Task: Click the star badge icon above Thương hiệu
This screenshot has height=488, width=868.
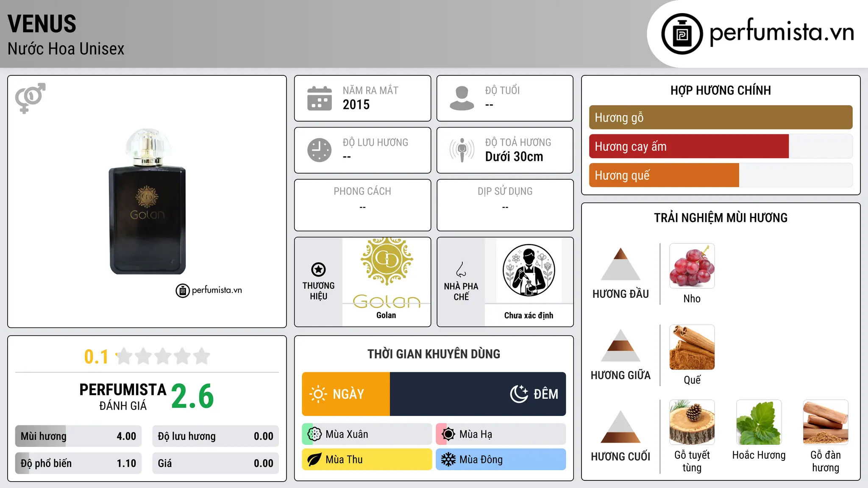Action: [x=318, y=269]
